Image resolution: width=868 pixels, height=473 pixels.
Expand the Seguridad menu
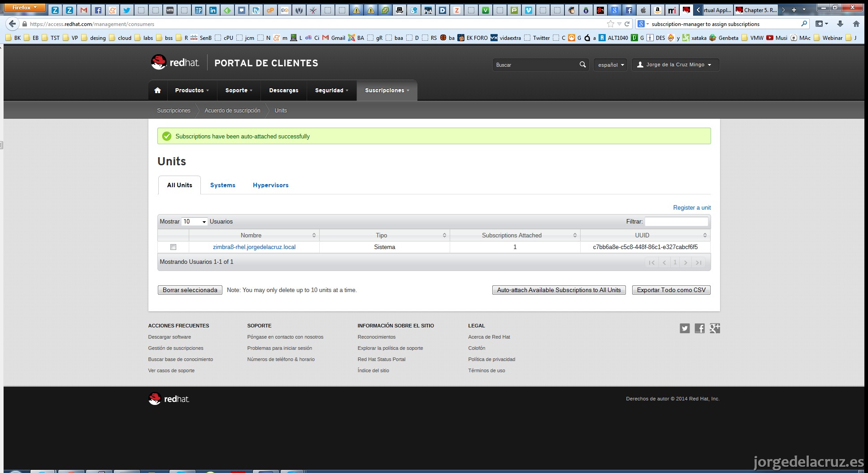click(332, 90)
